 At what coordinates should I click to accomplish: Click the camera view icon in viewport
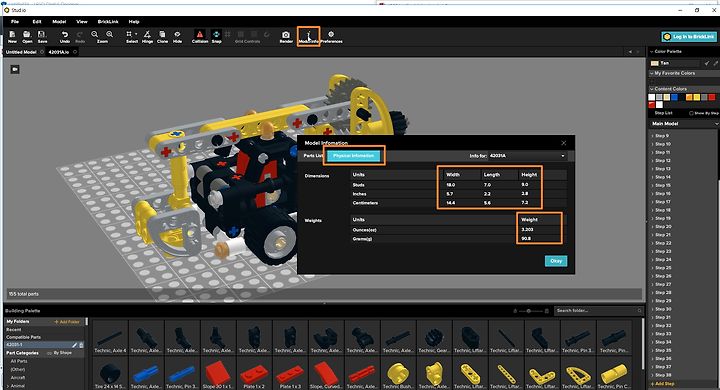[x=15, y=69]
